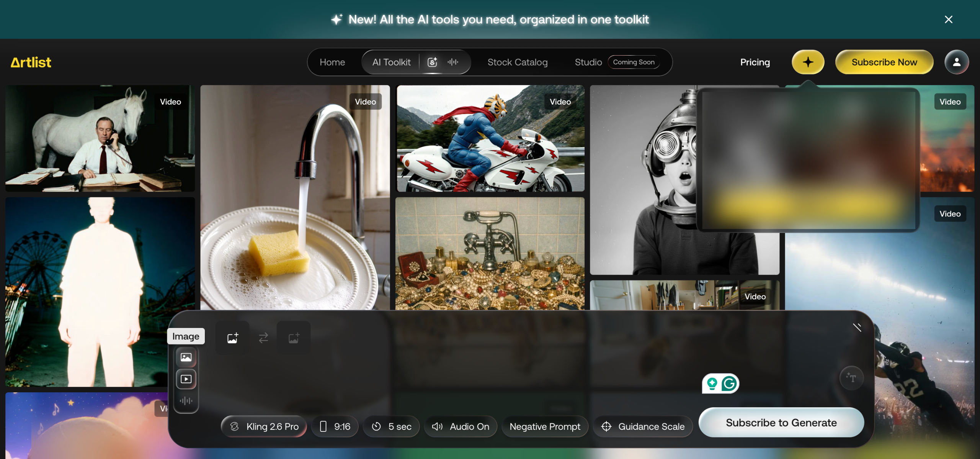Image resolution: width=980 pixels, height=459 pixels.
Task: Click the yellow sparkle credits button
Action: (x=808, y=62)
